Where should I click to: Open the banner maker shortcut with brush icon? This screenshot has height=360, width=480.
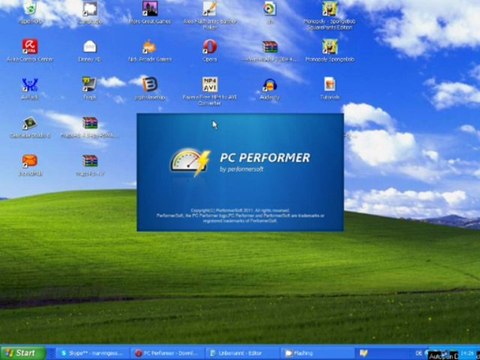coord(210,9)
